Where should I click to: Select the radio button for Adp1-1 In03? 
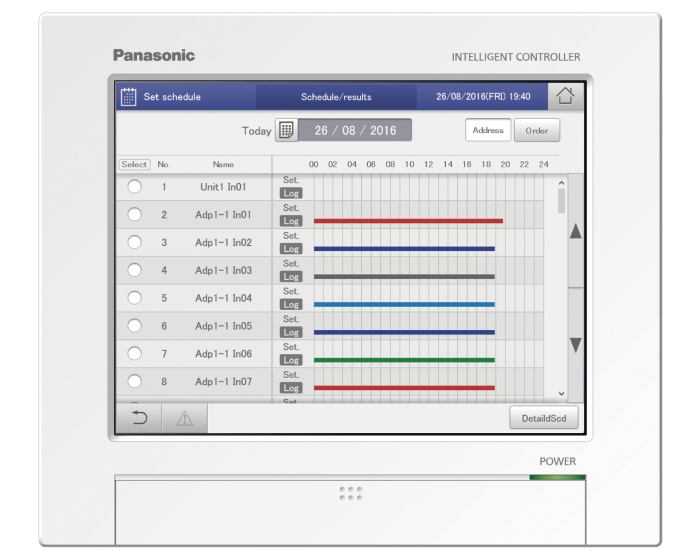click(135, 270)
